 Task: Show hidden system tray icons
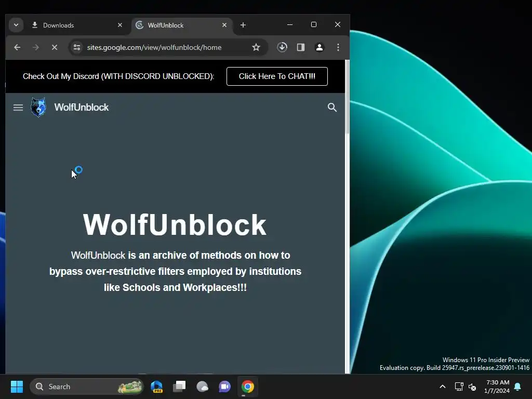(443, 387)
